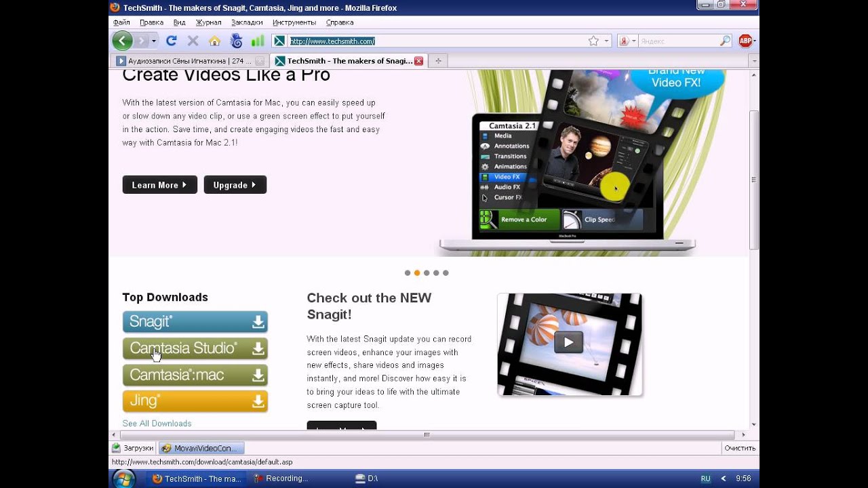Select the fifth carousel dot
Screen dimensions: 868x488
(x=446, y=273)
